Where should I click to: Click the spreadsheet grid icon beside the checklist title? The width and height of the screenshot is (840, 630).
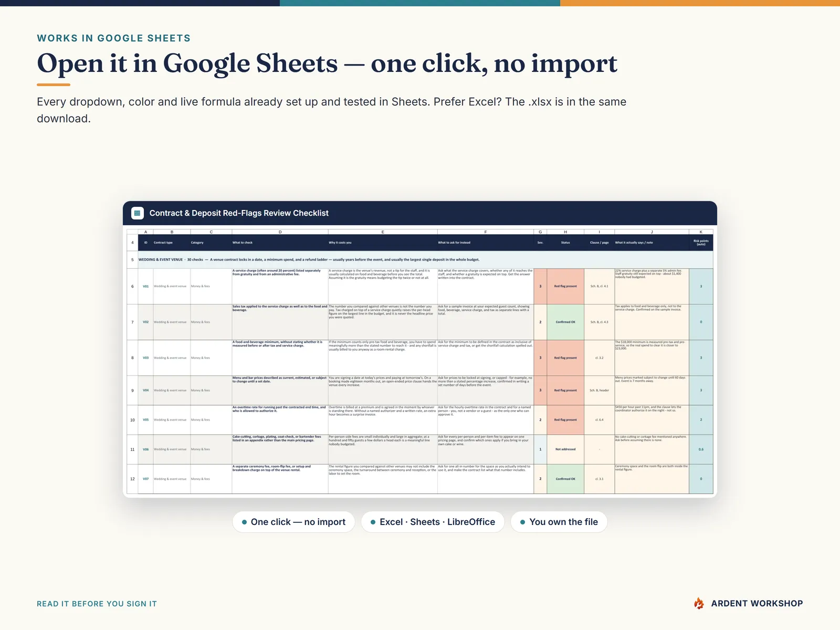pos(137,213)
